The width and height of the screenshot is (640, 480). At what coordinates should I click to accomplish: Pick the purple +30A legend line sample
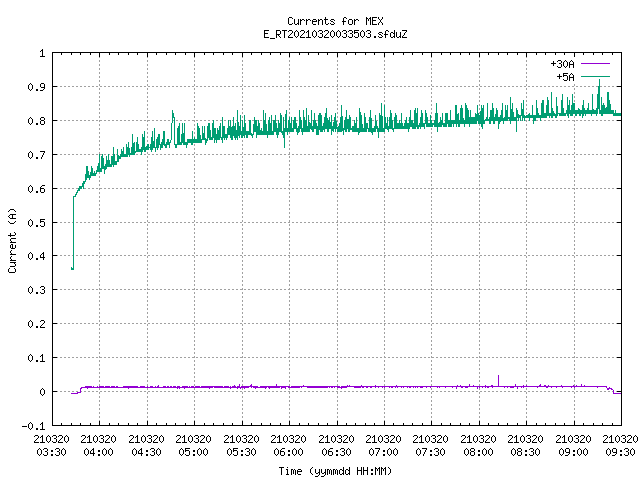coord(595,64)
